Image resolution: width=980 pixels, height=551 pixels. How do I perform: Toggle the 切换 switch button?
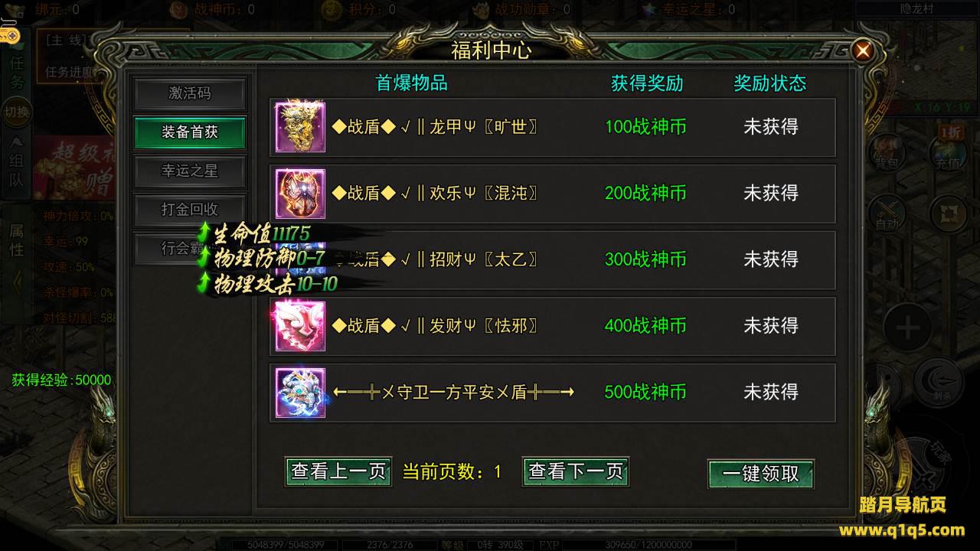17,112
